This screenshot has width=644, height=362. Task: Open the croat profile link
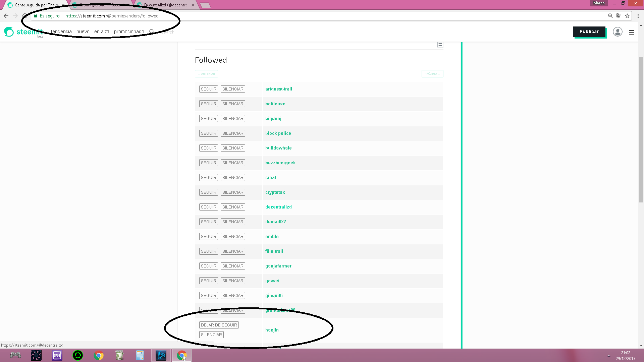[x=271, y=178]
